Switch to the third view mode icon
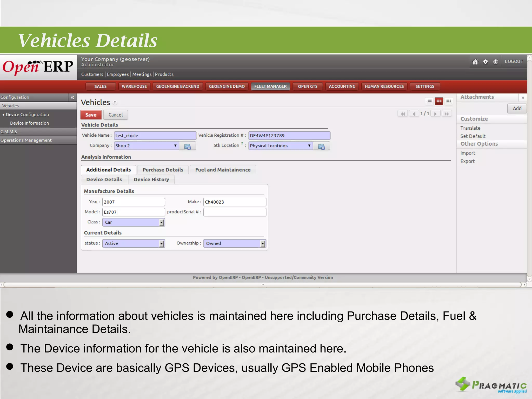532x399 pixels. (x=449, y=102)
